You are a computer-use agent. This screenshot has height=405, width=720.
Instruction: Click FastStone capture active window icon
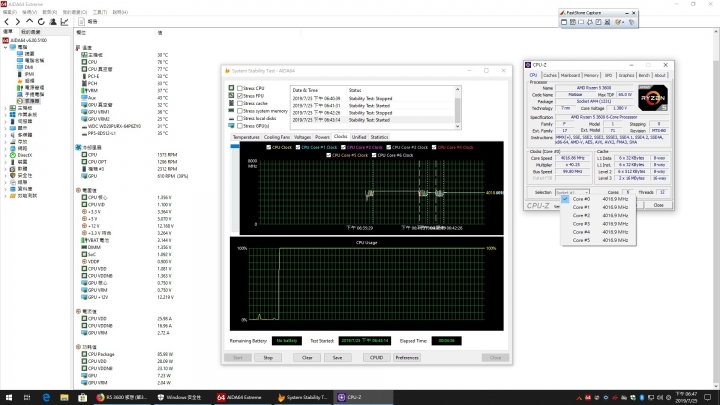[564, 22]
